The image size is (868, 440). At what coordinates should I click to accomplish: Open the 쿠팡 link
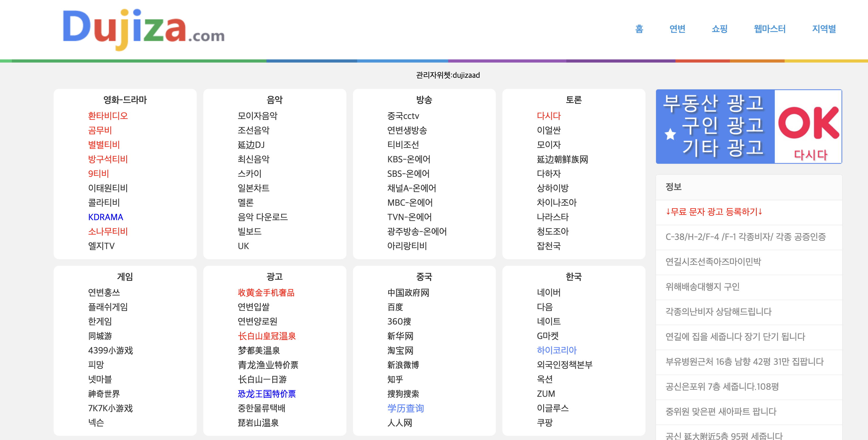(544, 423)
